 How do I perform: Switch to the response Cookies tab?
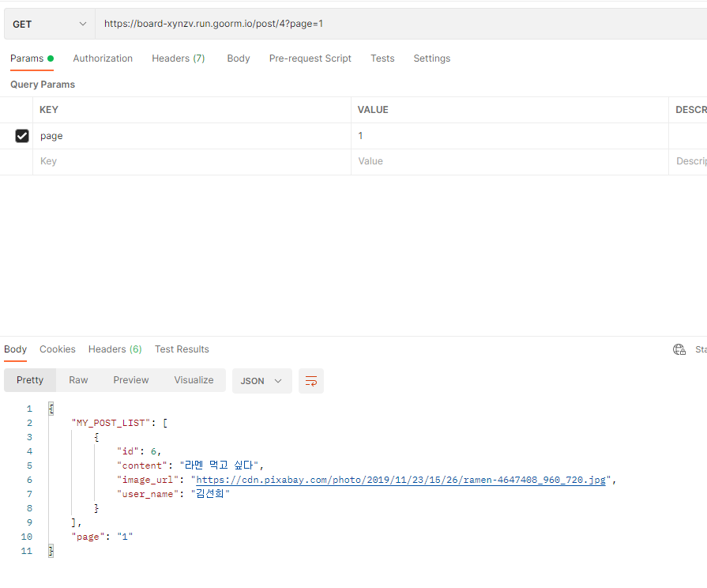coord(57,349)
